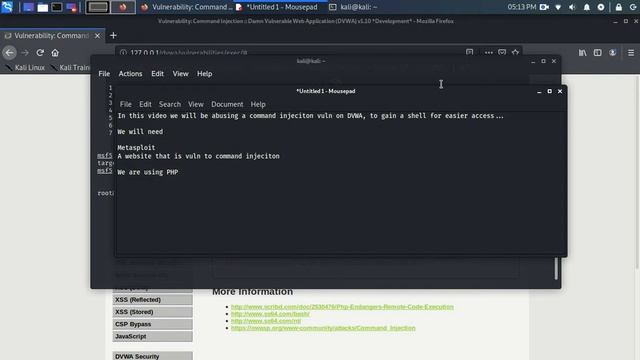Image resolution: width=640 pixels, height=360 pixels.
Task: Click after "We are using PHP" in Mousepad
Action: tap(179, 172)
